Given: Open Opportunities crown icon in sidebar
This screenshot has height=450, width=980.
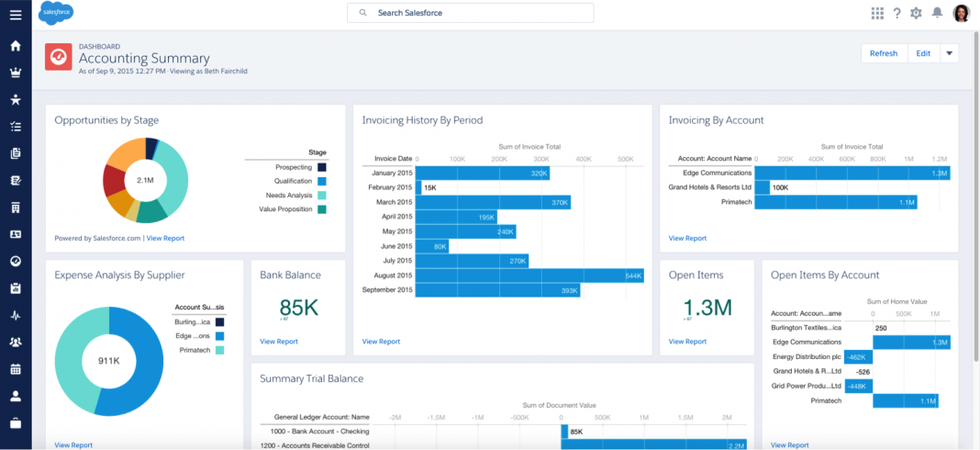Looking at the screenshot, I should click(16, 73).
